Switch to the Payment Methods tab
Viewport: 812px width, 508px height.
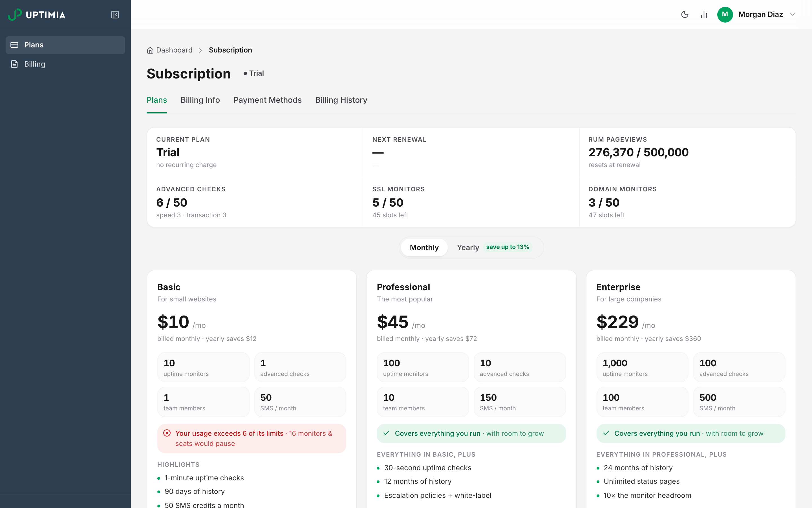coord(267,100)
